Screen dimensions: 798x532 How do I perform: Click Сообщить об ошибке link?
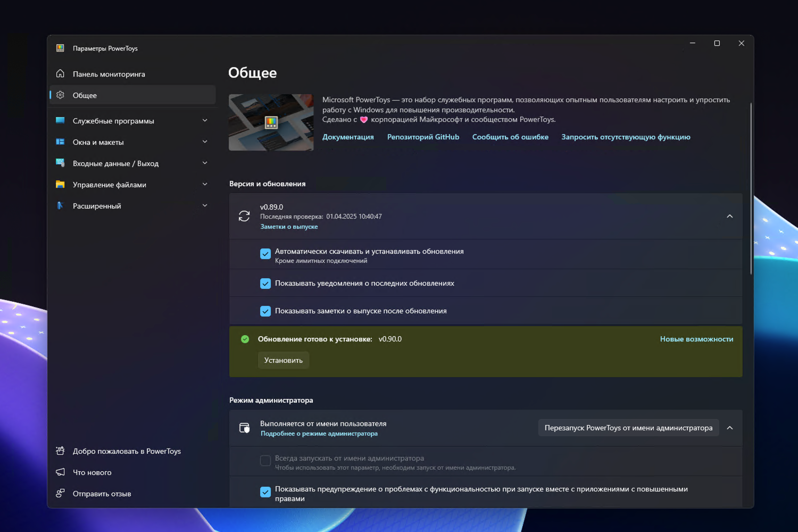510,137
